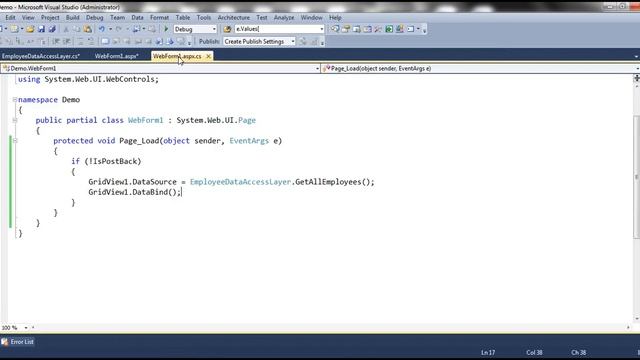Click the Save All icon
This screenshot has height=360, width=640.
(x=52, y=29)
